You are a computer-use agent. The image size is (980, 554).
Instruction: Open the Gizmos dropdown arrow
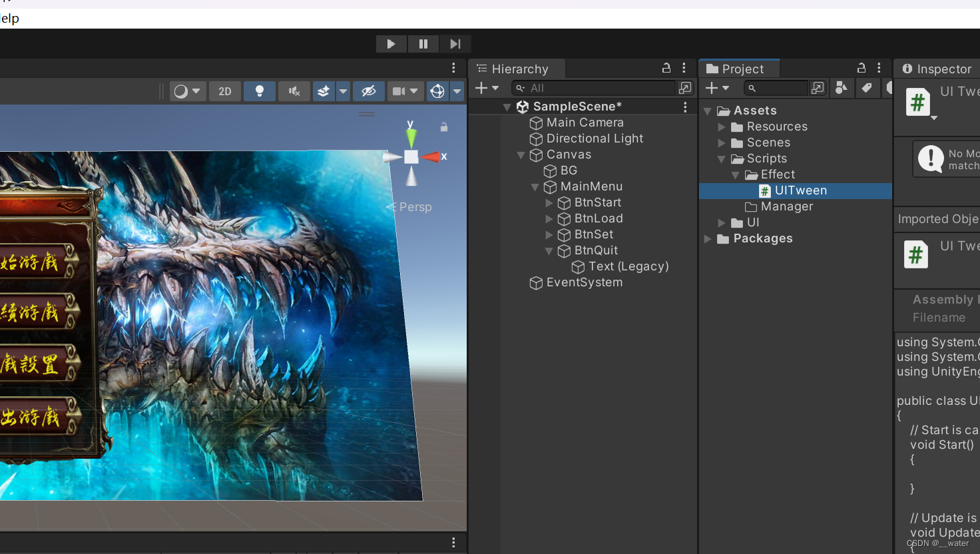tap(457, 91)
